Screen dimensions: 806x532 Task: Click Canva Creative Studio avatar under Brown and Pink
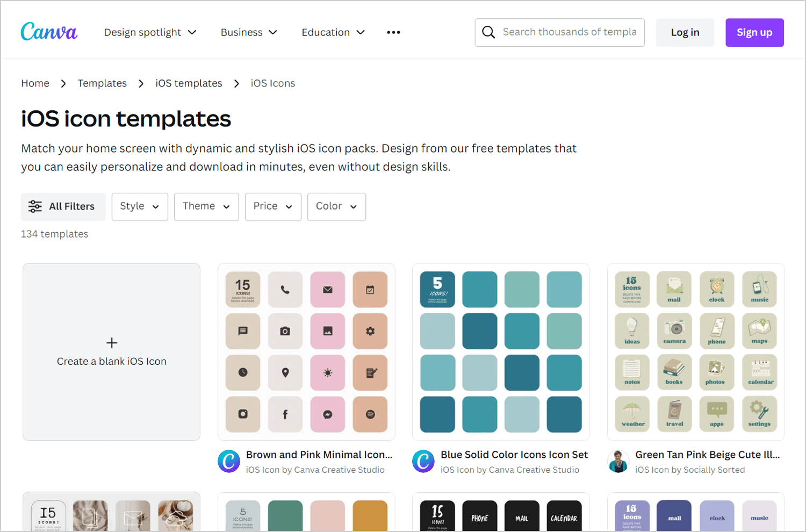[229, 462]
